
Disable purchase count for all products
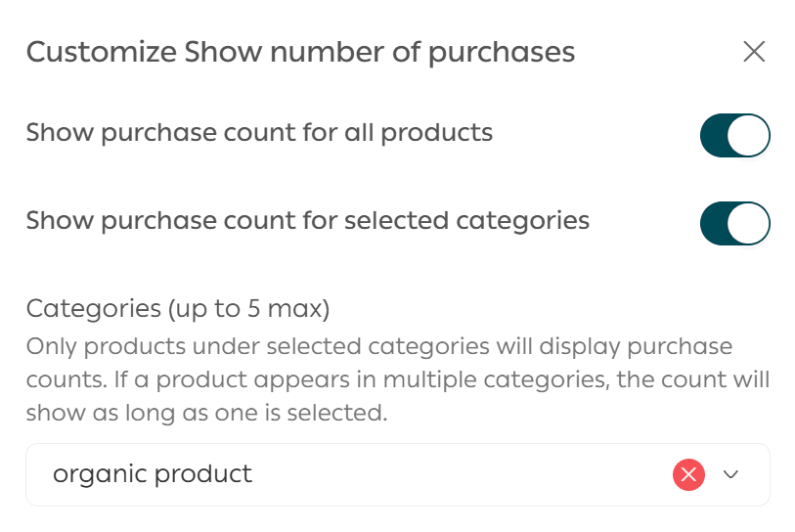point(734,136)
